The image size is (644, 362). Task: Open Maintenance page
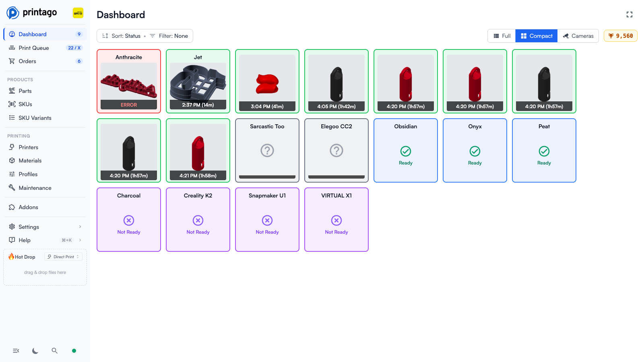(x=45, y=188)
